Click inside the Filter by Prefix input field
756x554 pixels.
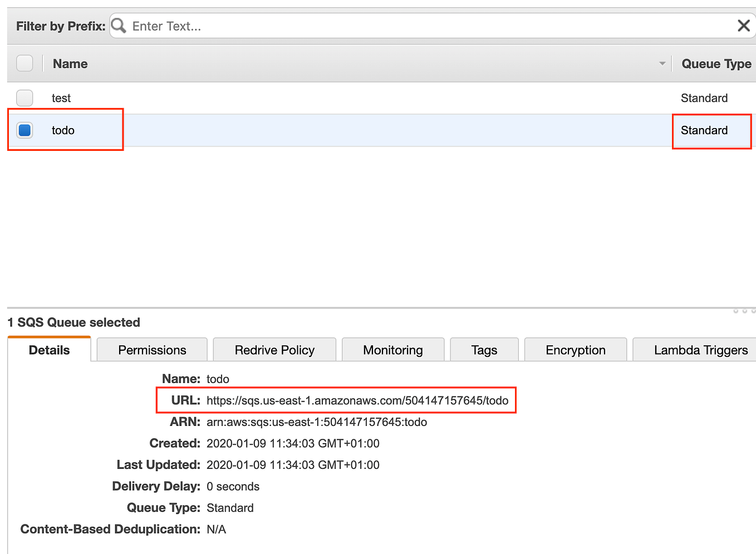pos(334,25)
